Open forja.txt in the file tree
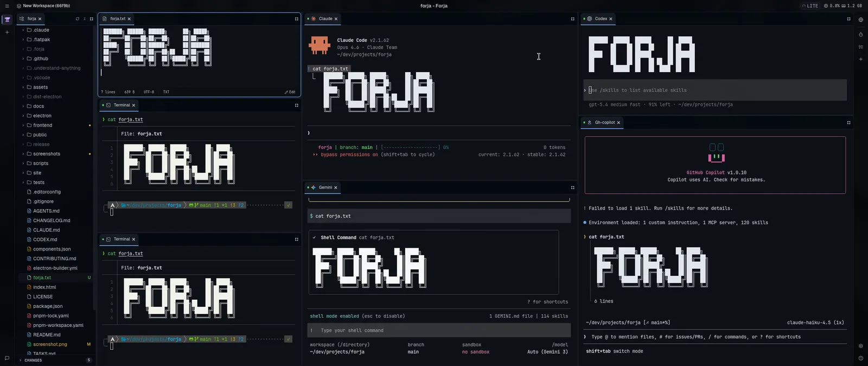868x366 pixels. (x=42, y=277)
